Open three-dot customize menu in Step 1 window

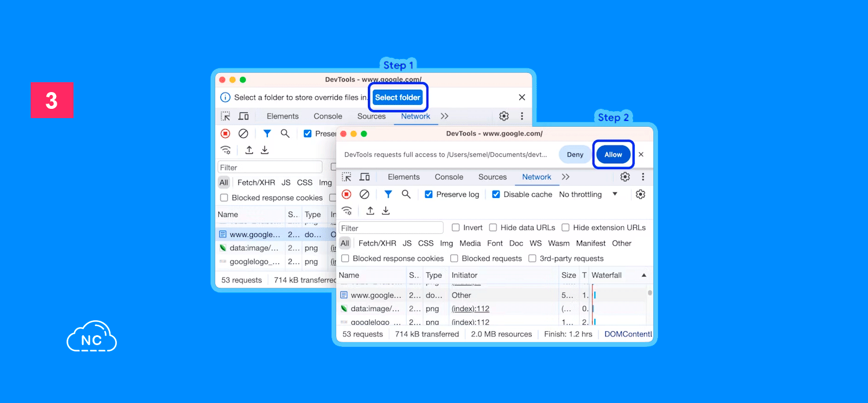tap(522, 116)
